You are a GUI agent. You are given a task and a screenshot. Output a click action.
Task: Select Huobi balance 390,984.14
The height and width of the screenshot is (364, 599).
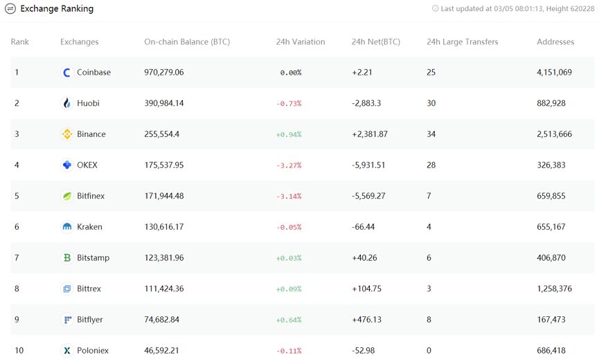pos(164,103)
